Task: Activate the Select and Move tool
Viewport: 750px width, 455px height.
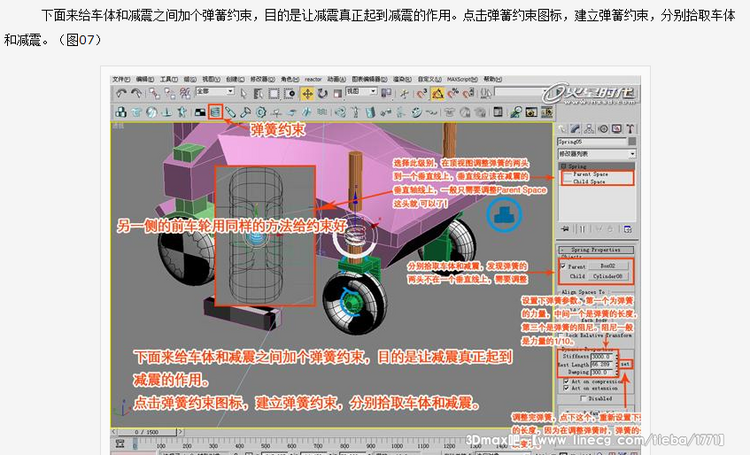Action: (307, 94)
